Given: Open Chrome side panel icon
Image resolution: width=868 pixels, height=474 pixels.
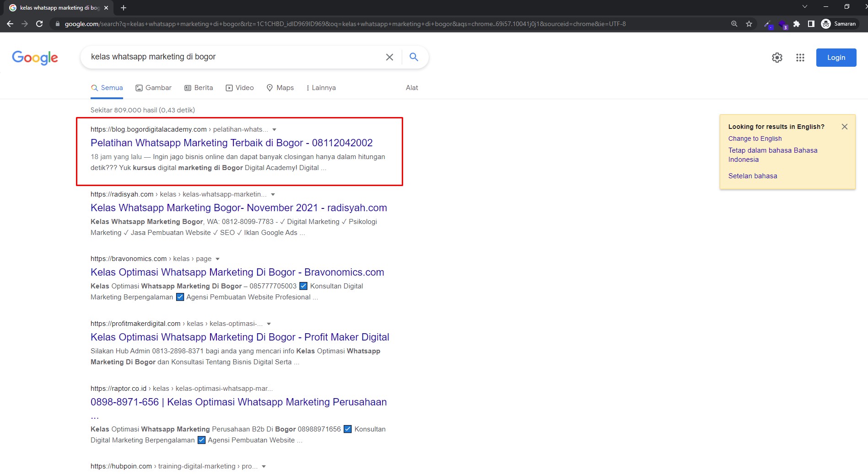Looking at the screenshot, I should (x=811, y=24).
